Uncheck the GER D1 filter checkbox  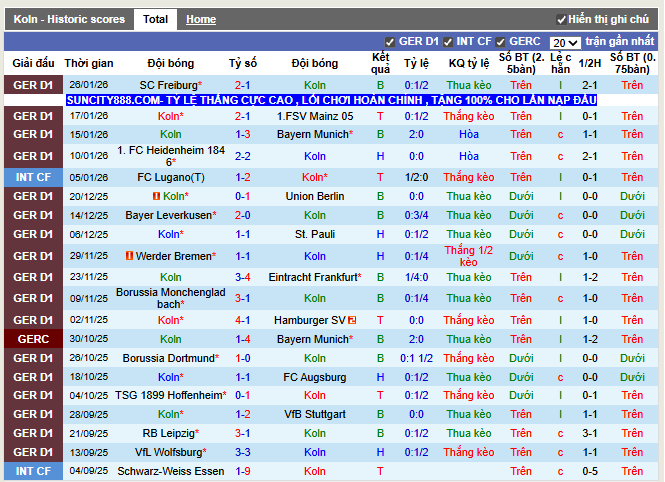[x=389, y=42]
